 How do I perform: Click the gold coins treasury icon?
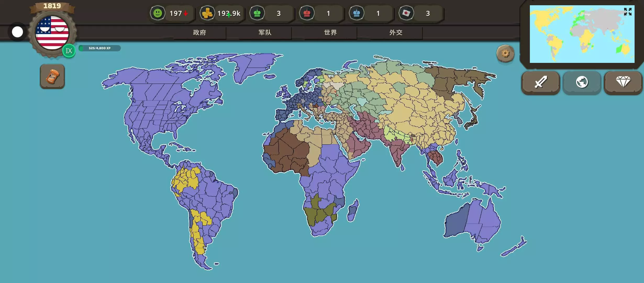click(207, 13)
